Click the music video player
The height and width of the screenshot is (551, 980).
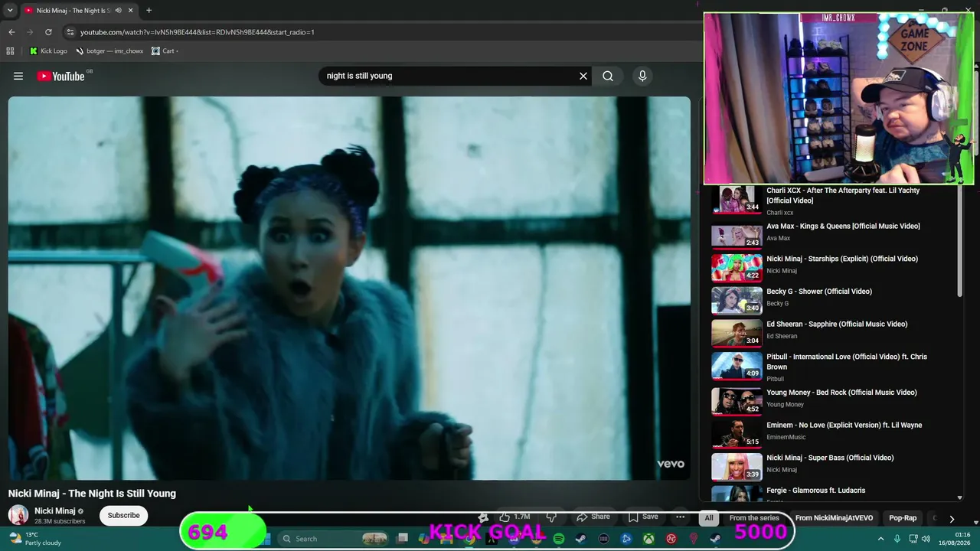click(x=349, y=288)
